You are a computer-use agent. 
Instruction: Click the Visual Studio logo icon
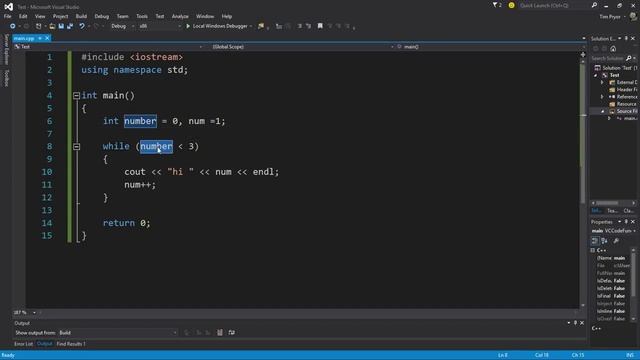(8, 6)
